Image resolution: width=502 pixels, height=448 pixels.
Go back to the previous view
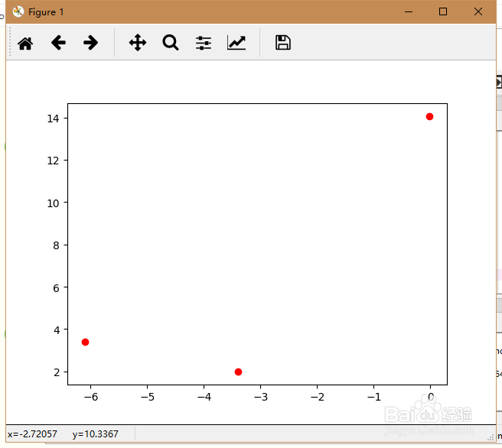pyautogui.click(x=58, y=43)
